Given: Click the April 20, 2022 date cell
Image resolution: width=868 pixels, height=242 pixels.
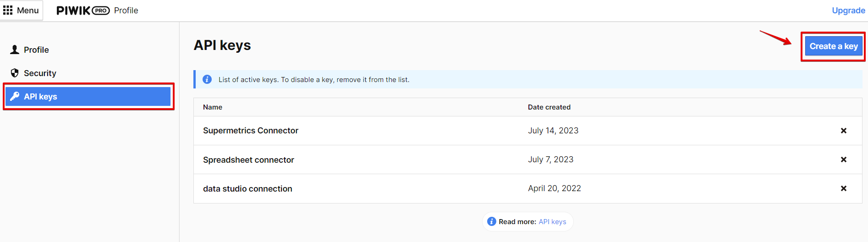Looking at the screenshot, I should tap(554, 188).
